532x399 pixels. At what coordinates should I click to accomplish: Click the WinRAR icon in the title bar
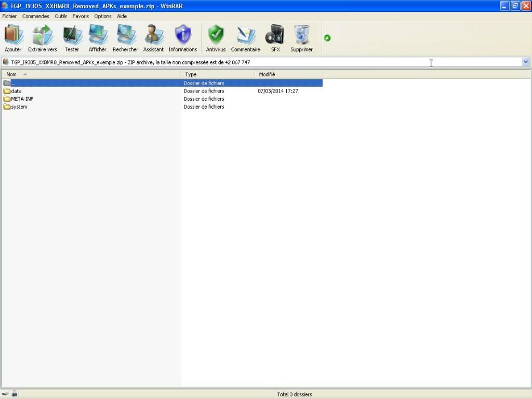5,6
